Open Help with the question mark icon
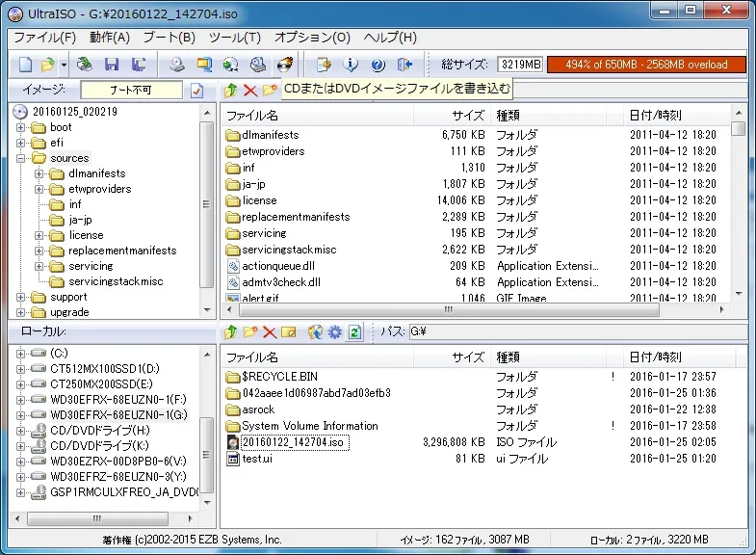The image size is (756, 555). [378, 65]
